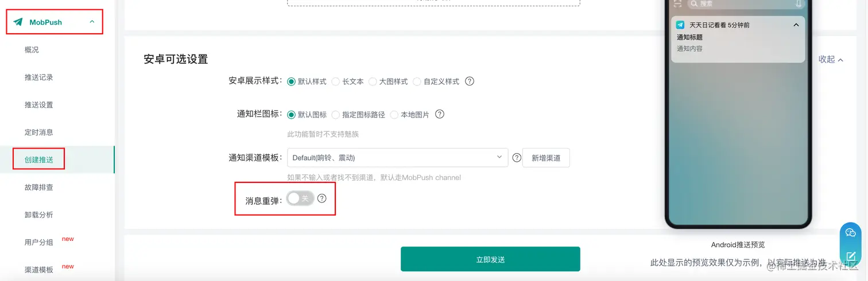Collapse the section with 收起

pos(831,59)
